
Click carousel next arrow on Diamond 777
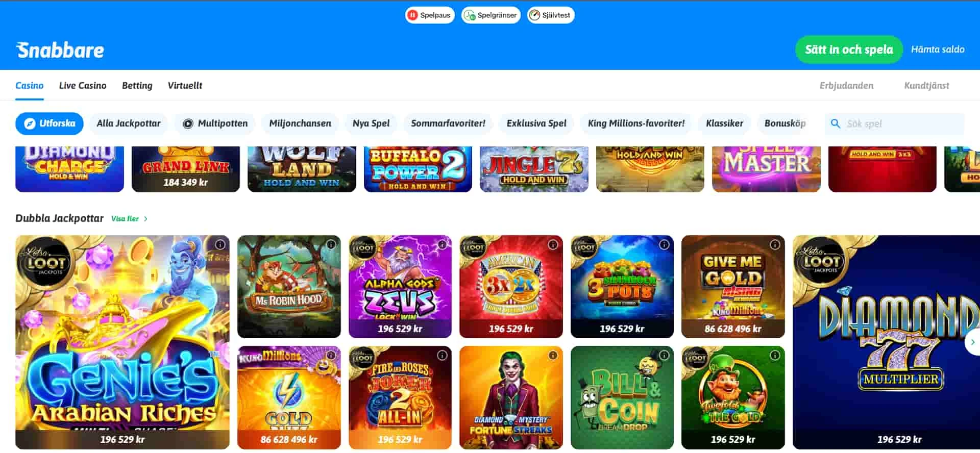click(x=972, y=342)
